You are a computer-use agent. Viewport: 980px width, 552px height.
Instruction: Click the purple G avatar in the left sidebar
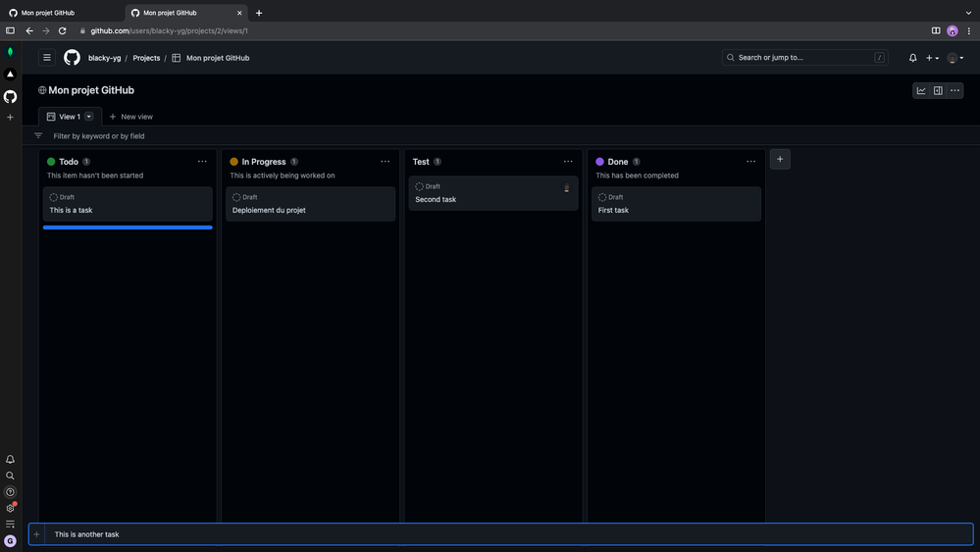[10, 541]
